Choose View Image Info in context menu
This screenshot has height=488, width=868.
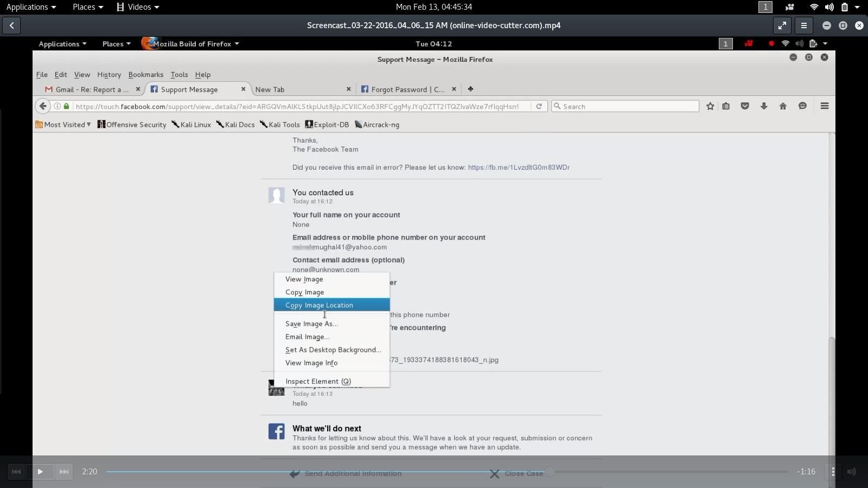click(331, 363)
